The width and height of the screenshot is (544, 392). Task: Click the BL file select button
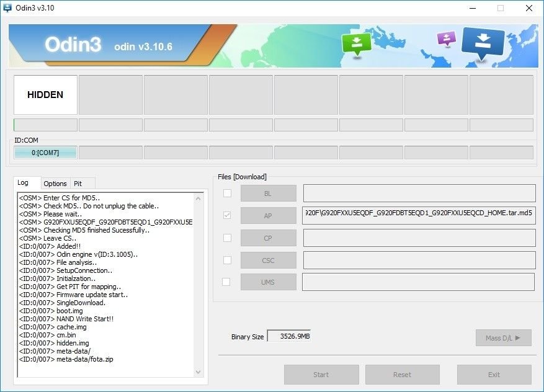[269, 194]
